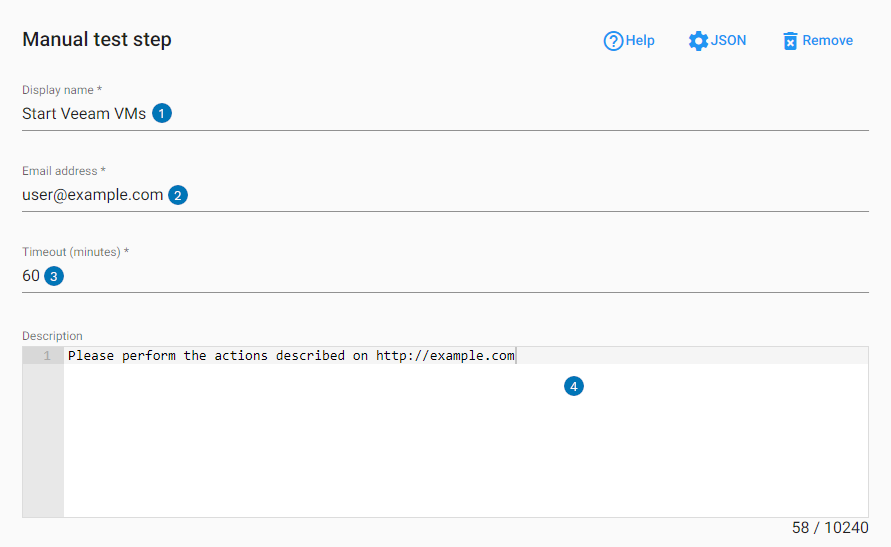Image resolution: width=891 pixels, height=547 pixels.
Task: Click the timeout value 60
Action: (31, 276)
